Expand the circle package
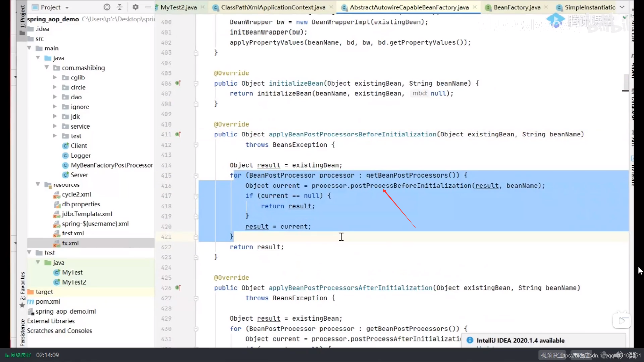This screenshot has width=644, height=362. click(x=55, y=87)
